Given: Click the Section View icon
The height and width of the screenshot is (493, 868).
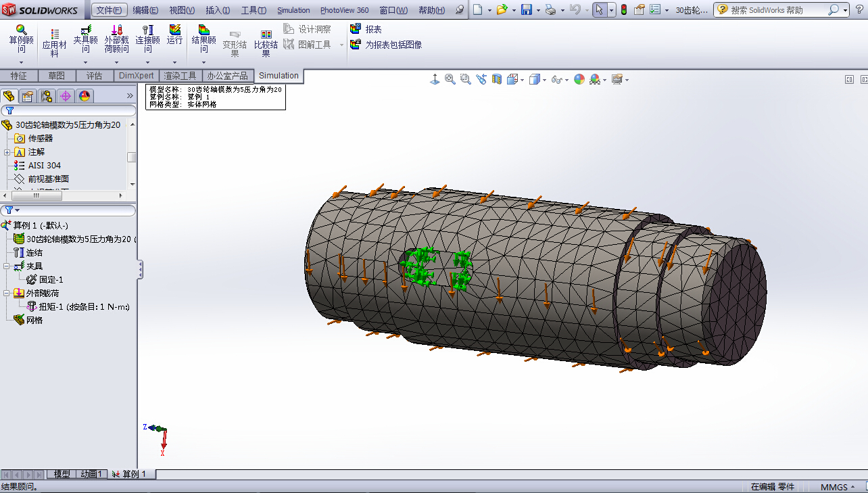Looking at the screenshot, I should click(x=497, y=79).
